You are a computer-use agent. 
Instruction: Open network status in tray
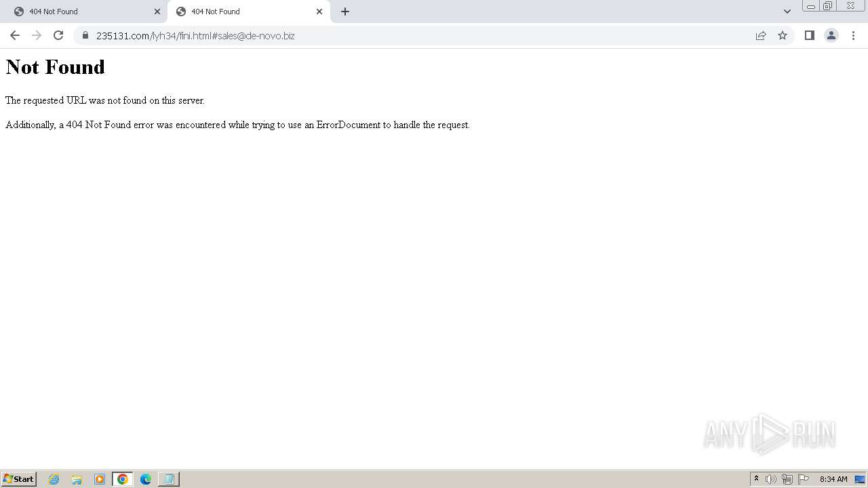click(787, 479)
